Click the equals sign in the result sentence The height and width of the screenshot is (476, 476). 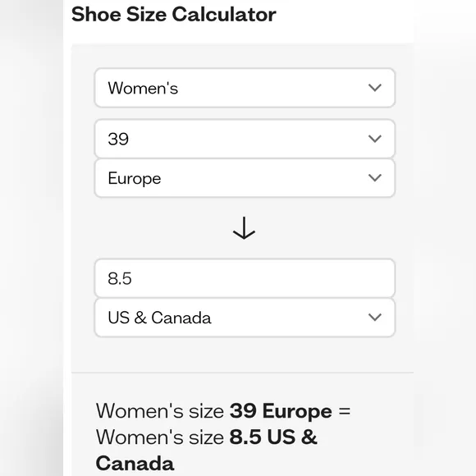point(345,412)
